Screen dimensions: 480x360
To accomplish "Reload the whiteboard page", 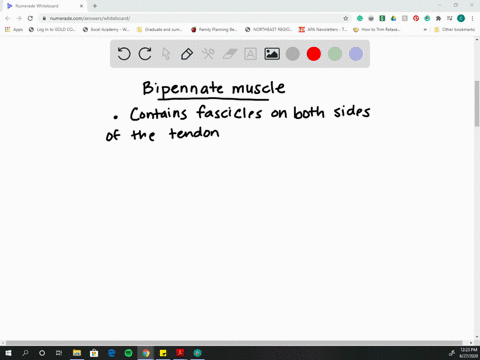I will pos(30,18).
